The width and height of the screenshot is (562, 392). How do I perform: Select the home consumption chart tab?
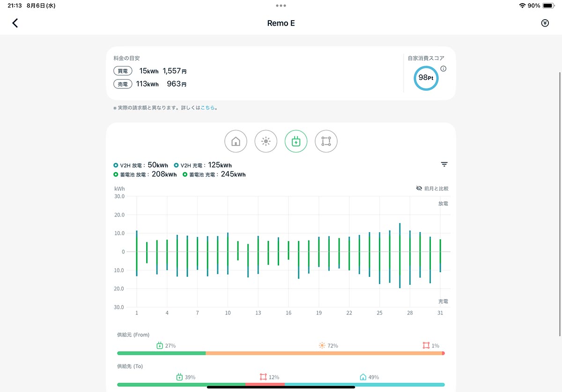[x=236, y=141]
